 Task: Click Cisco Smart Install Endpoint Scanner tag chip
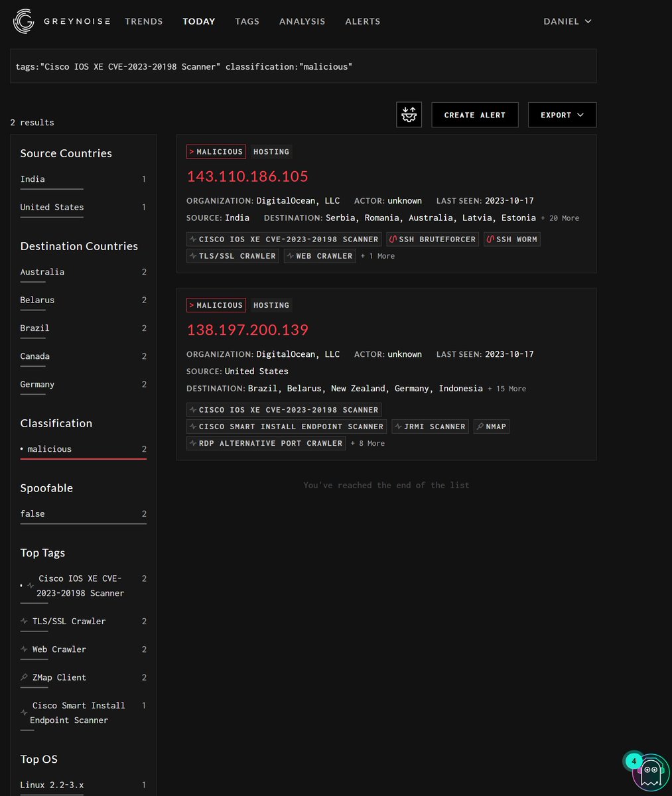(287, 427)
